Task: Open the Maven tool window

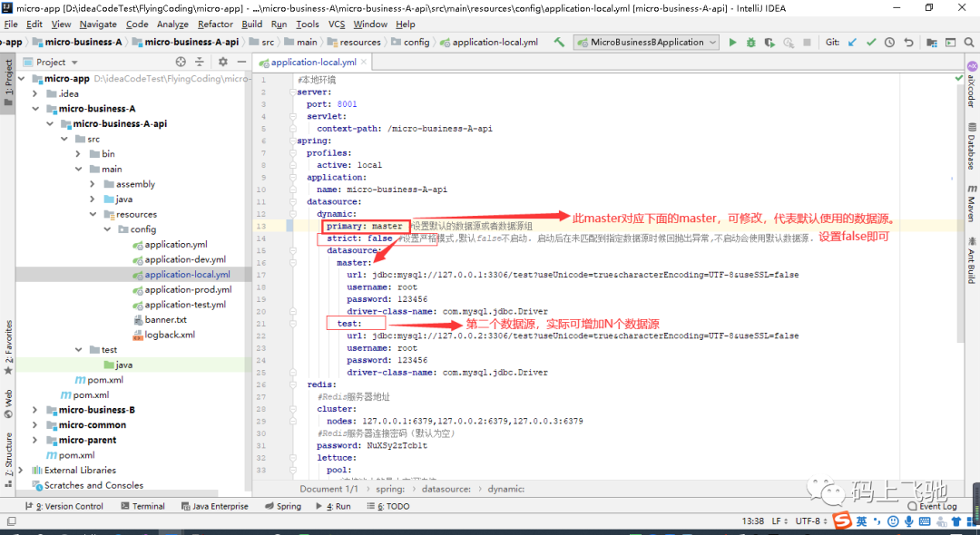Action: pyautogui.click(x=971, y=203)
